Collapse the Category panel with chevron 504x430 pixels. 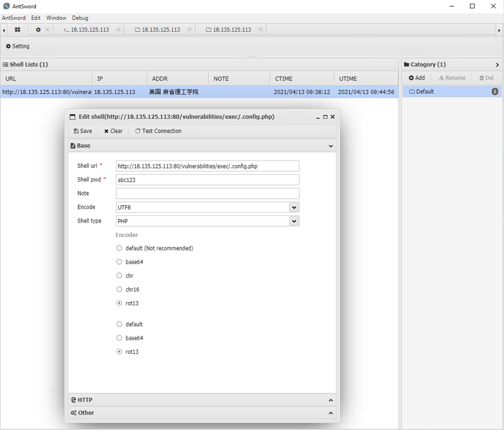point(497,65)
